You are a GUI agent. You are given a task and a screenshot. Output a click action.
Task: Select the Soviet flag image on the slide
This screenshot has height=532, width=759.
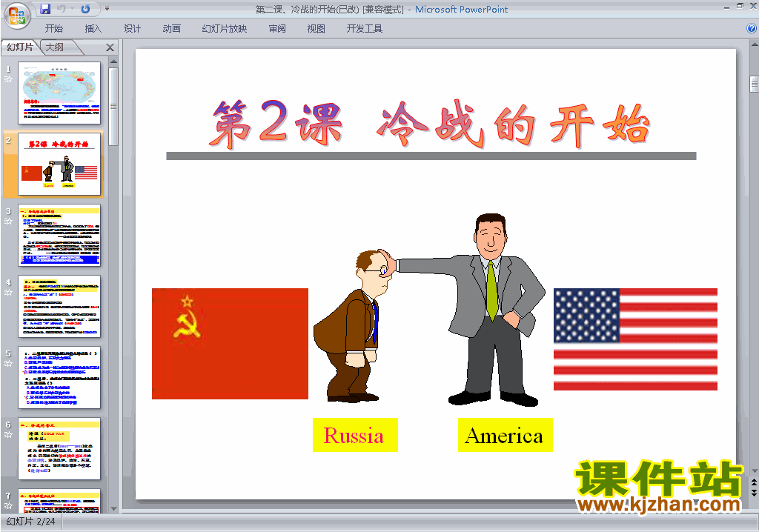pyautogui.click(x=230, y=344)
